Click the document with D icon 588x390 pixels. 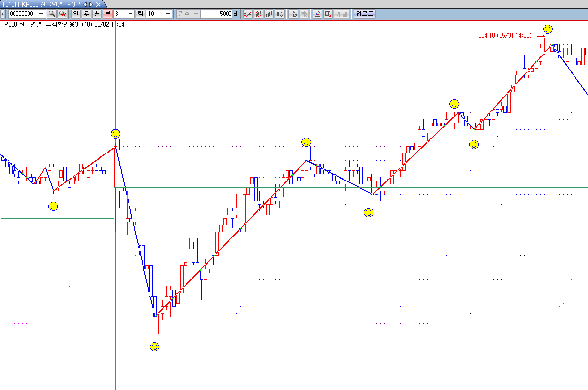pyautogui.click(x=293, y=14)
